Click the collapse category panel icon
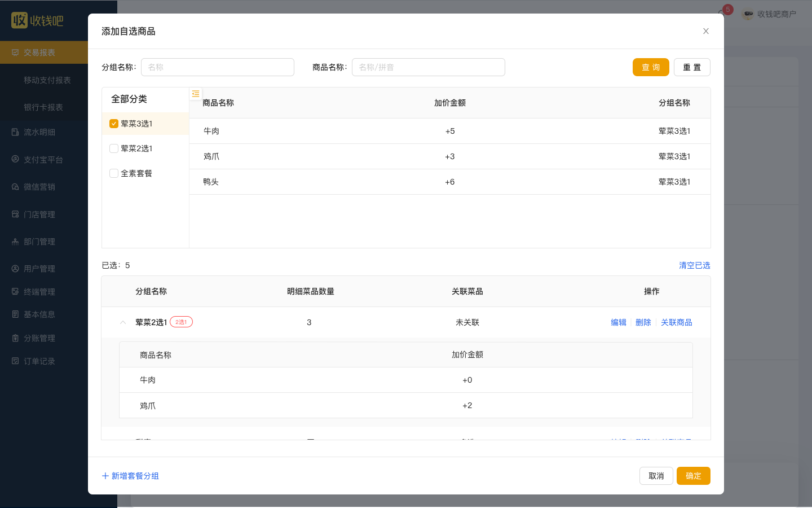The width and height of the screenshot is (812, 508). click(196, 94)
